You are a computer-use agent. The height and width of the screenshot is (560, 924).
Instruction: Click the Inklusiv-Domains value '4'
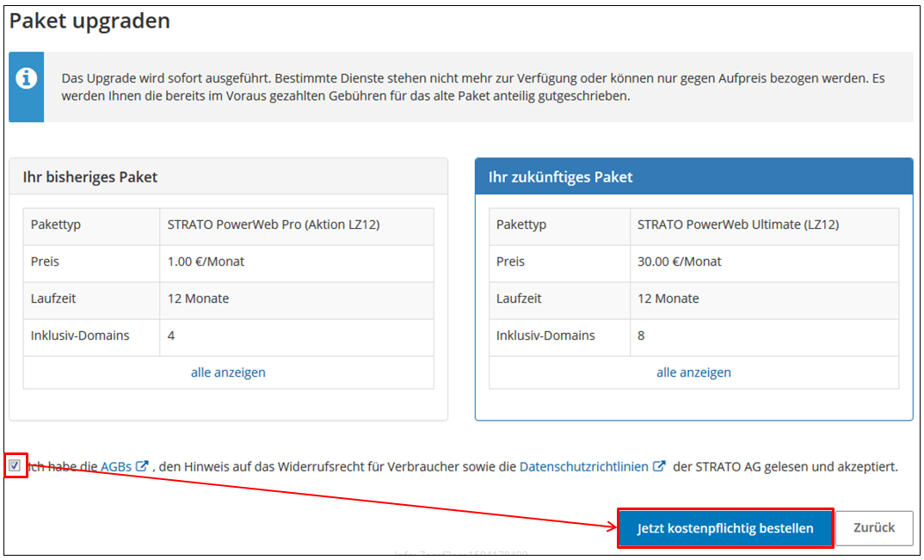(171, 336)
